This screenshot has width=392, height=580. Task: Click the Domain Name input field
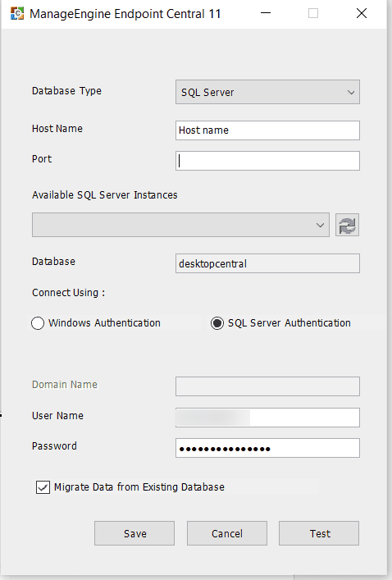pos(267,386)
